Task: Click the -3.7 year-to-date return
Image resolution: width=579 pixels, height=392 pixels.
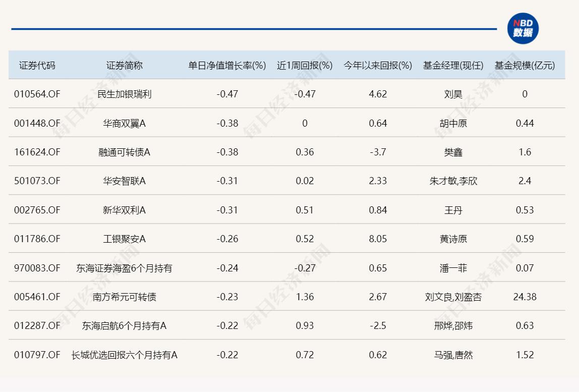Action: click(x=378, y=152)
